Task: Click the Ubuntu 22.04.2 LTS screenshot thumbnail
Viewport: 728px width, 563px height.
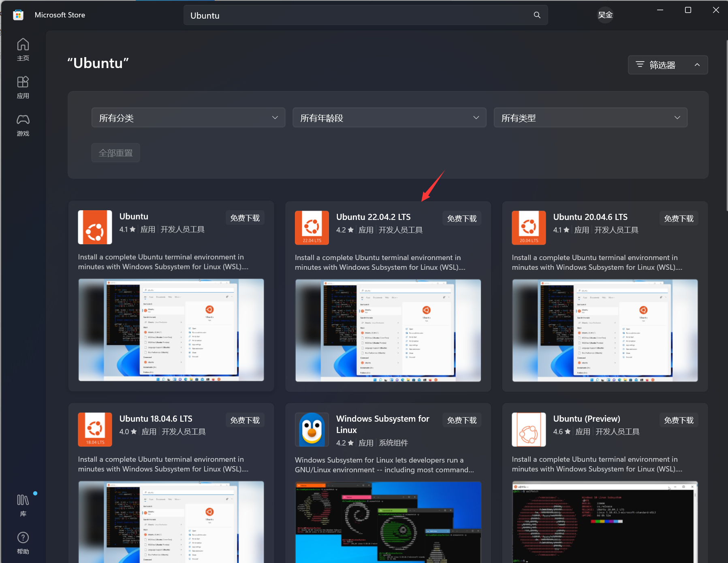Action: (388, 330)
